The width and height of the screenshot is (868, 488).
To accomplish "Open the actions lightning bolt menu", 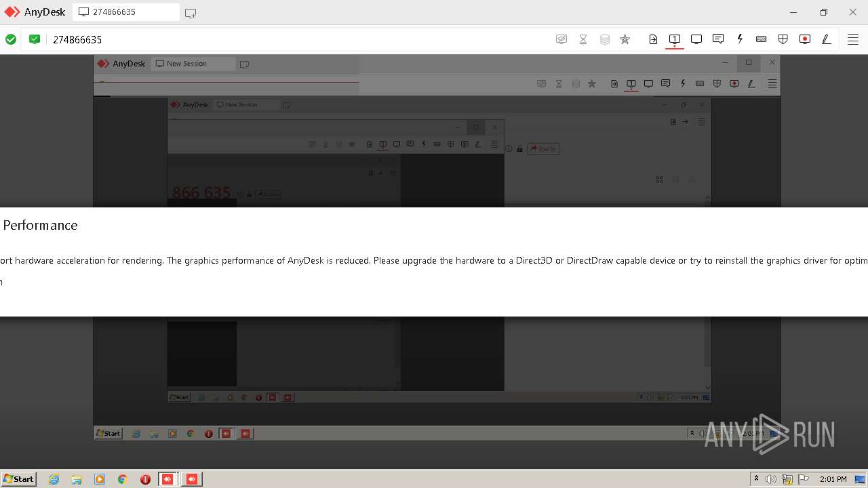I will [740, 39].
